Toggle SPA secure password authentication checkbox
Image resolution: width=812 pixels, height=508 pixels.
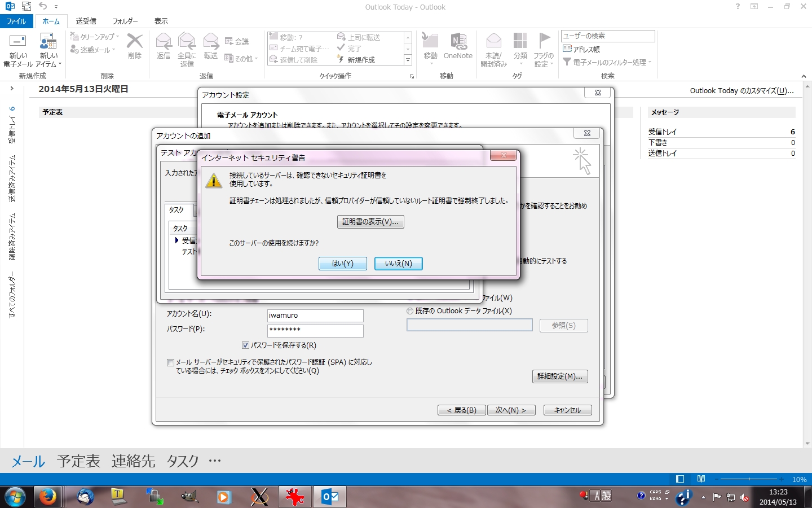click(170, 363)
